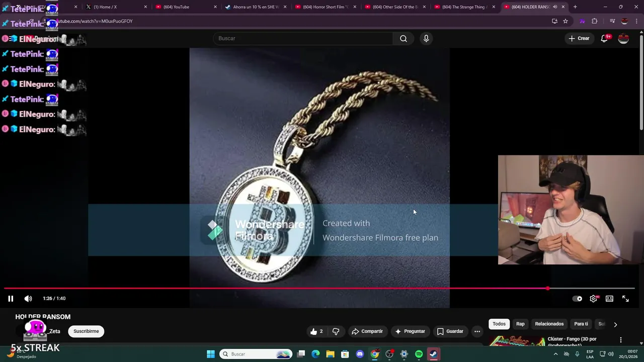Viewport: 644px width, 362px height.
Task: Open the YouTube notifications bell
Action: click(x=604, y=39)
